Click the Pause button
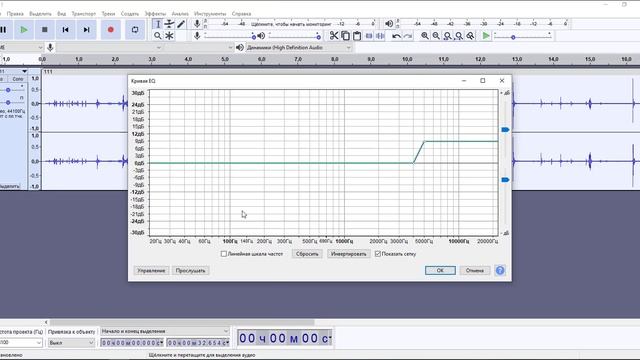This screenshot has width=640, height=360. click(x=3, y=30)
